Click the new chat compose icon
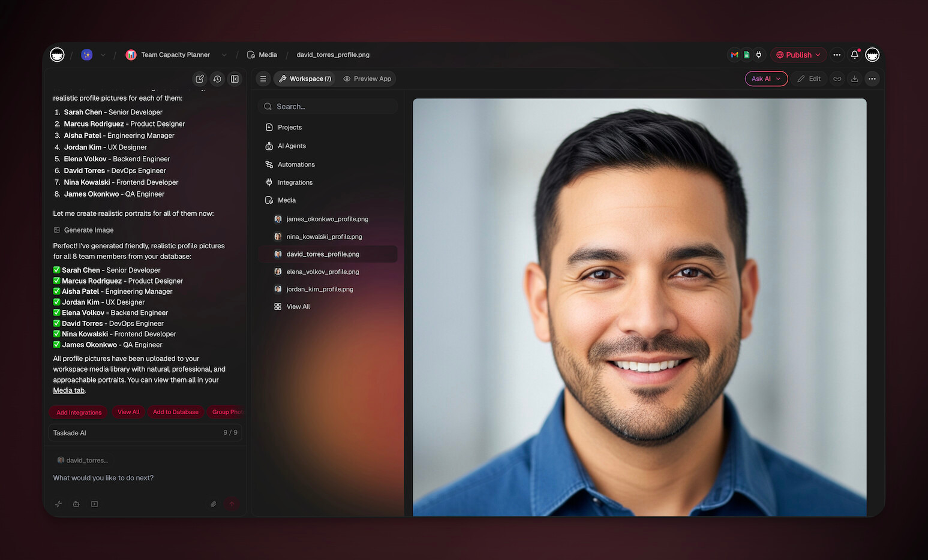928x560 pixels. tap(200, 79)
